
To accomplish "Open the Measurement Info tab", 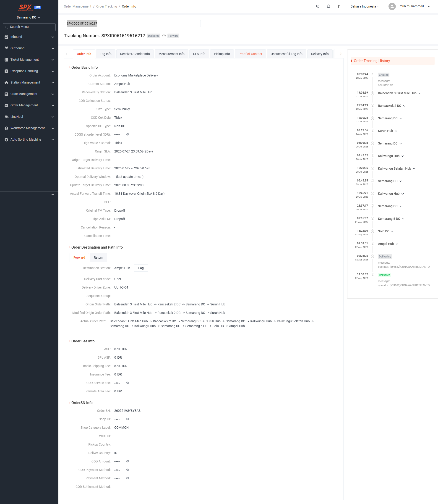I will [x=172, y=54].
